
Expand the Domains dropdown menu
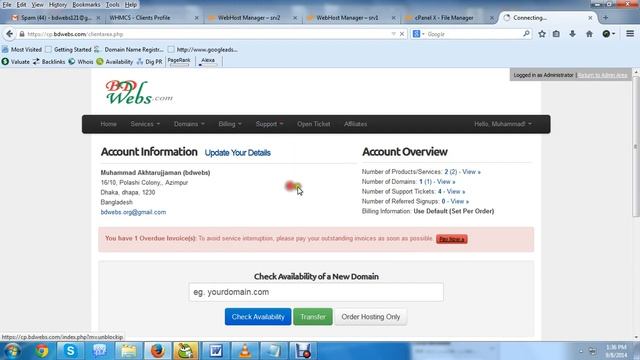(x=189, y=124)
